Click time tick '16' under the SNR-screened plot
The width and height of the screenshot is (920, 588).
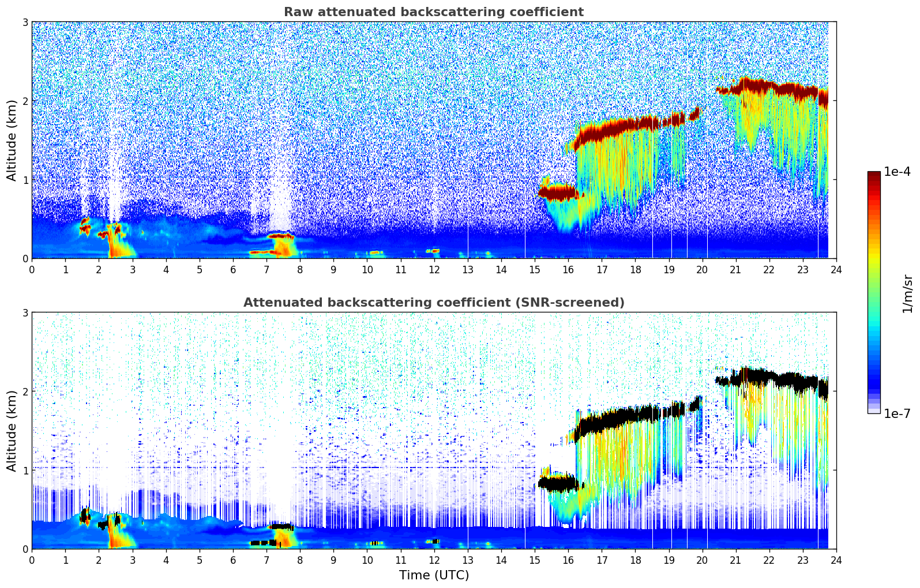568,560
